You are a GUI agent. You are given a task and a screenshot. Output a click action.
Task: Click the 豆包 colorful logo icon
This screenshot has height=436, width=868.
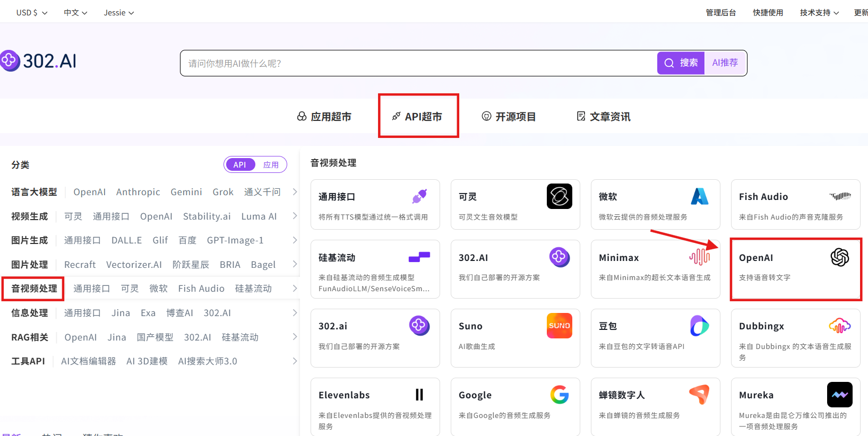pyautogui.click(x=700, y=326)
